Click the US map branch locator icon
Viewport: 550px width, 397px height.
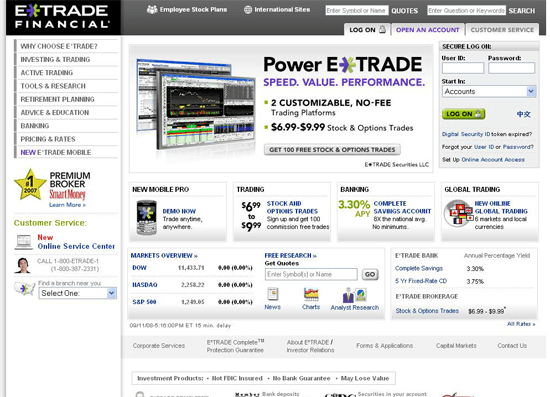tap(25, 289)
